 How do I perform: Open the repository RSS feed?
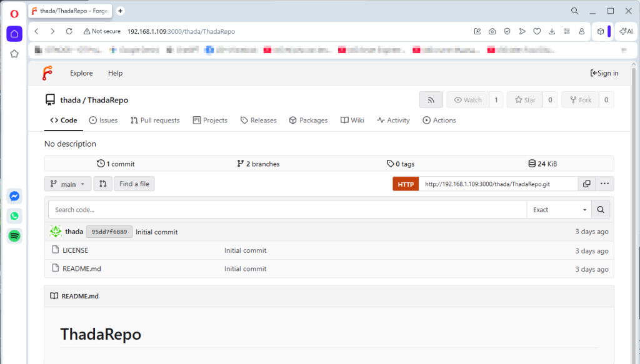(431, 100)
